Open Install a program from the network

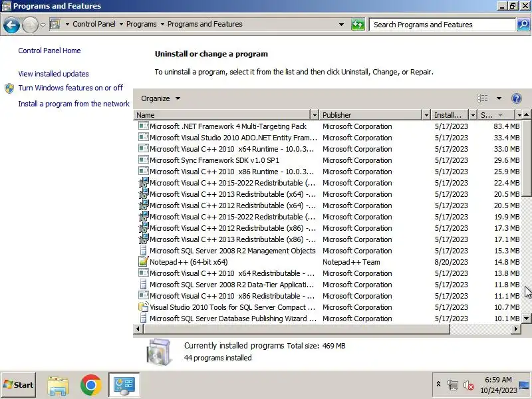pyautogui.click(x=74, y=104)
